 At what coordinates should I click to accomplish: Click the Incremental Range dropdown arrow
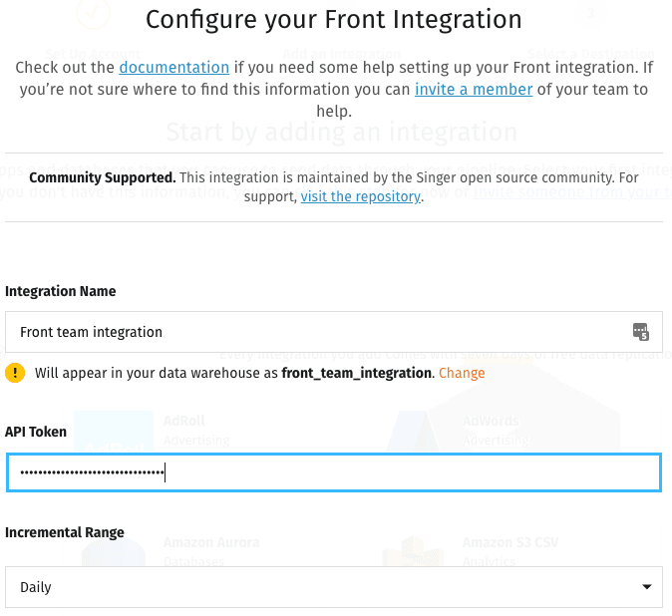coord(647,586)
